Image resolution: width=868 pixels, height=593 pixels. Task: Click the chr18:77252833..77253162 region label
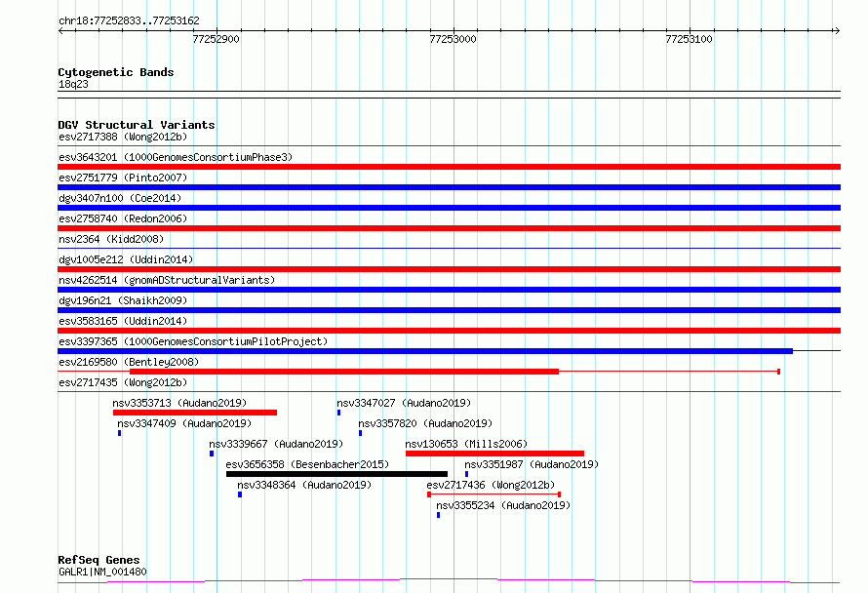129,20
